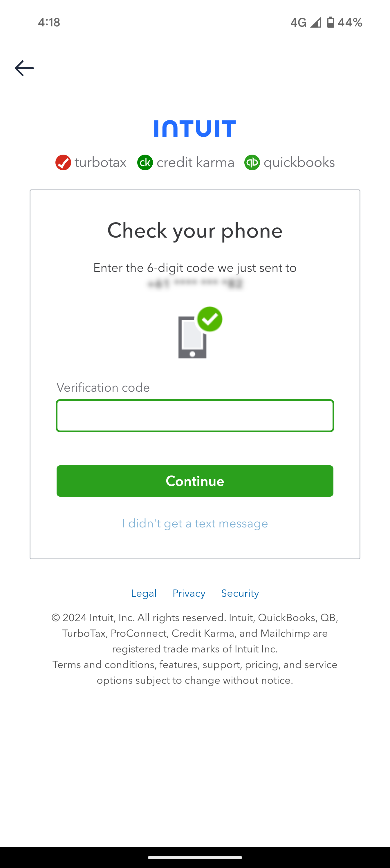Screen dimensions: 390x868
Task: Focus the Verification code input field
Action: (195, 415)
